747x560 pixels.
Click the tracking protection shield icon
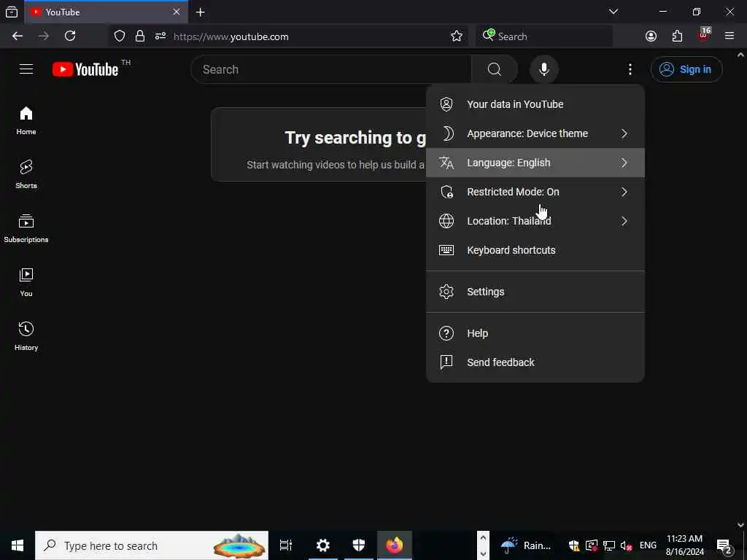pos(120,36)
